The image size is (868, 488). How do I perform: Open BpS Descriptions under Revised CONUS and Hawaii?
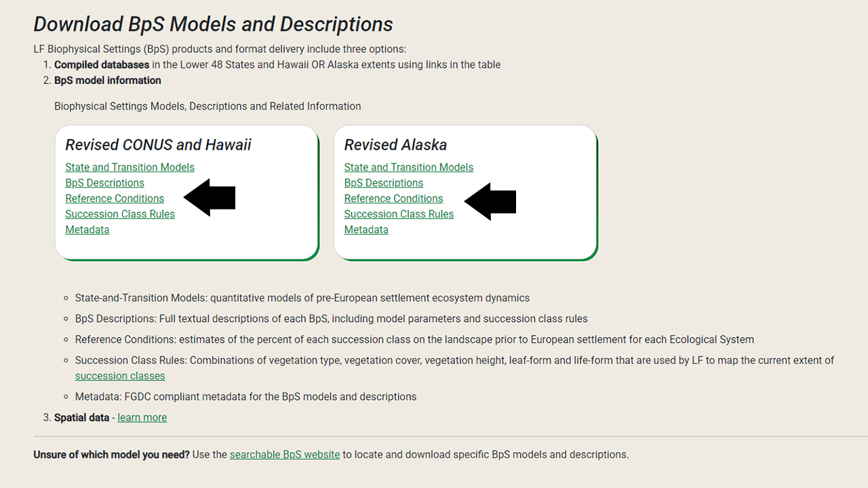point(104,182)
